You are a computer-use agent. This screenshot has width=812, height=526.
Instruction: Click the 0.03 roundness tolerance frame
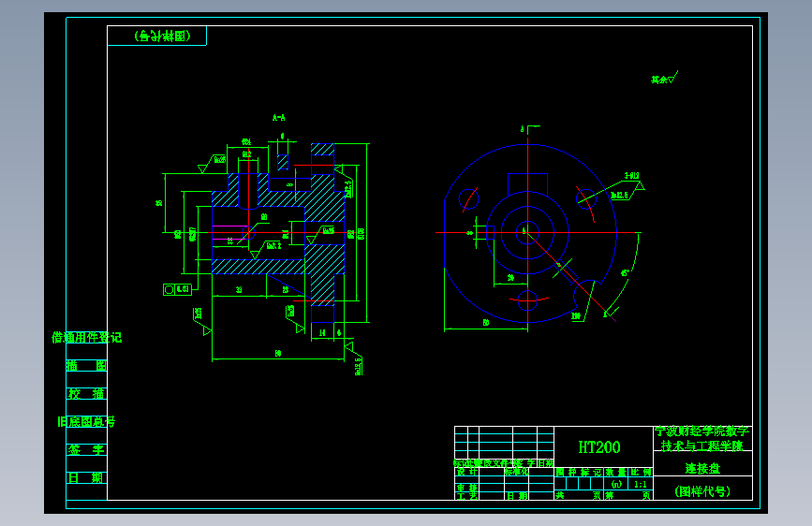[178, 289]
